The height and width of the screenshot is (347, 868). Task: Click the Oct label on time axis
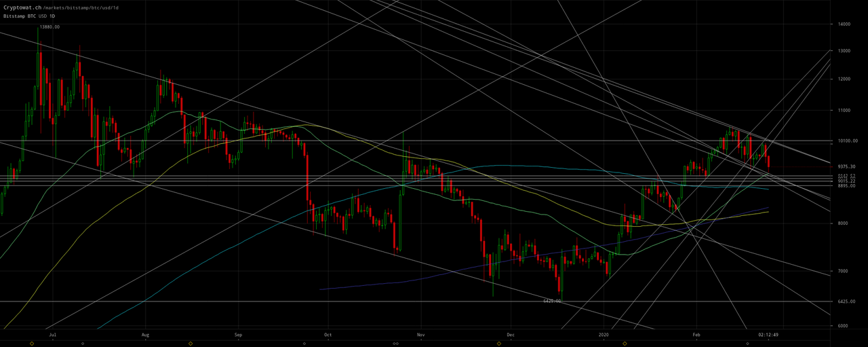328,335
